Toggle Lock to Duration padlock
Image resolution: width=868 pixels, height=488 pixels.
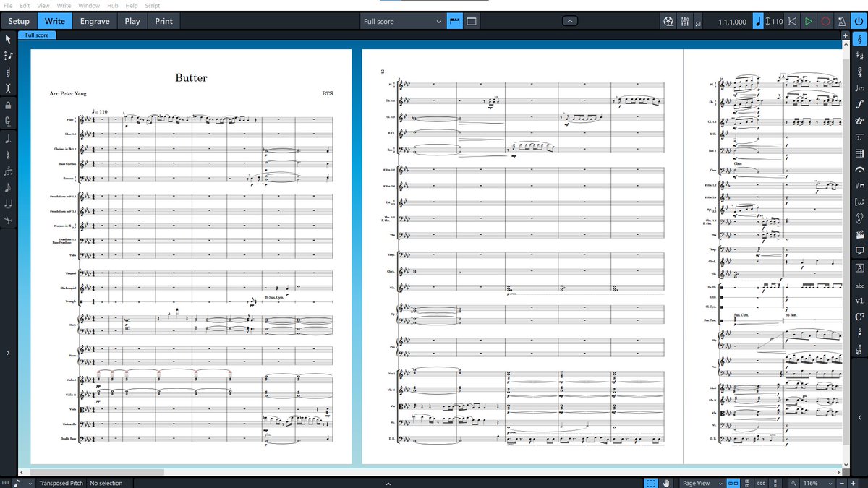[8, 105]
